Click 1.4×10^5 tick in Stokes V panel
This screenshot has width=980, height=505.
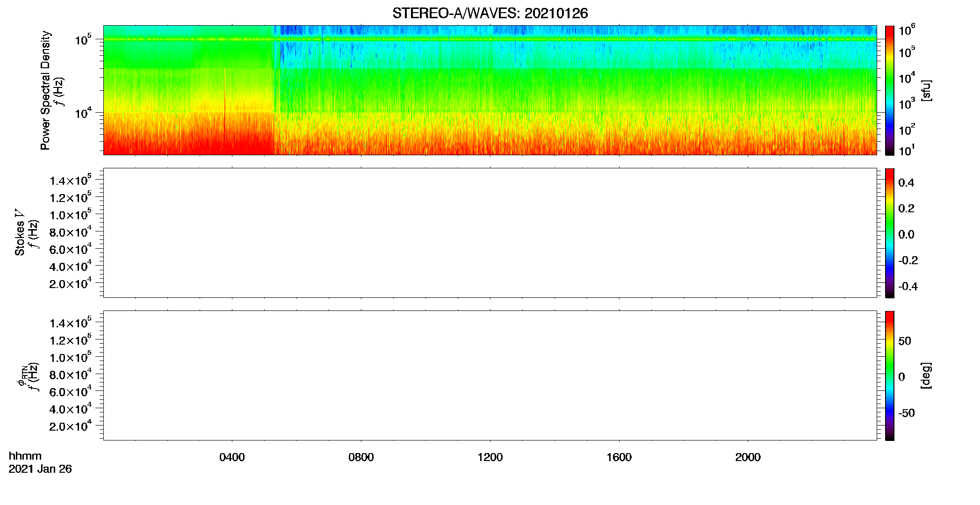pos(71,180)
